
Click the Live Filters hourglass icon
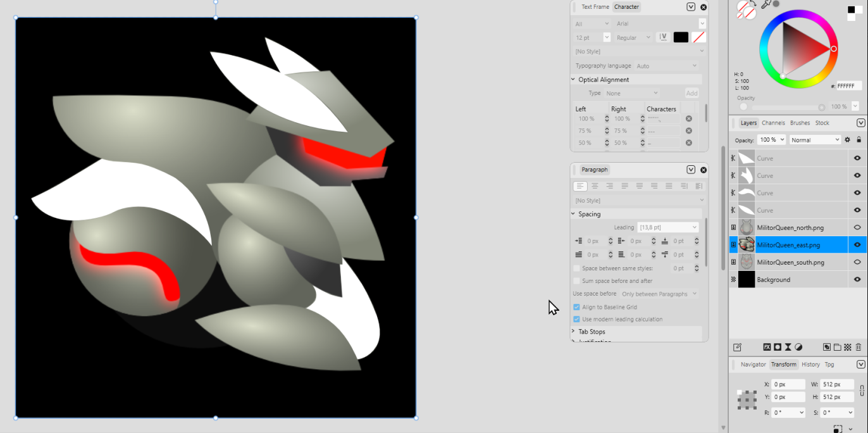(788, 347)
